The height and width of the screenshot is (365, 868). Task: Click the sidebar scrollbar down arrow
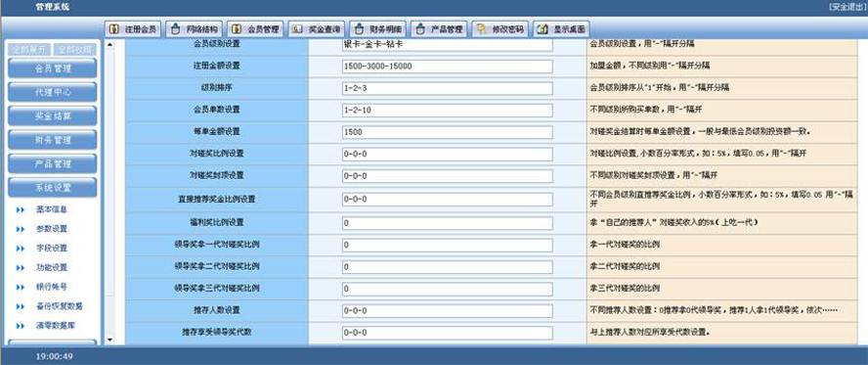(109, 339)
